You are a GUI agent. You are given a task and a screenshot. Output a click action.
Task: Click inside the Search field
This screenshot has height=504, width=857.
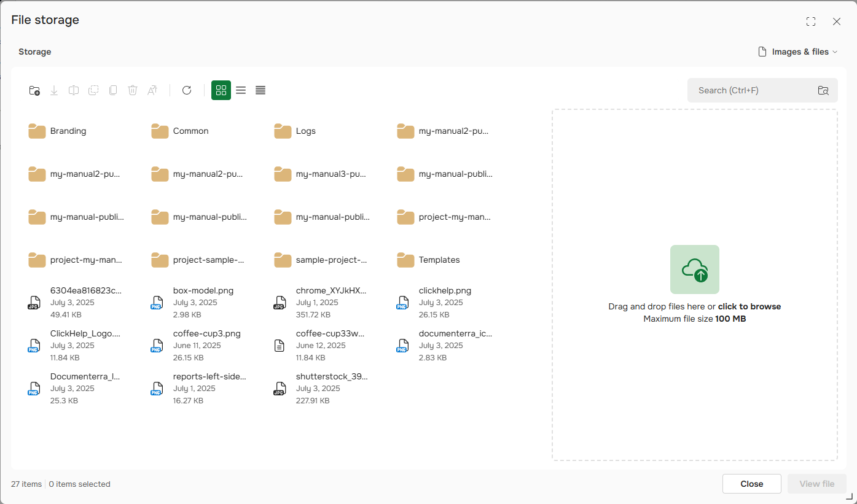pos(749,90)
